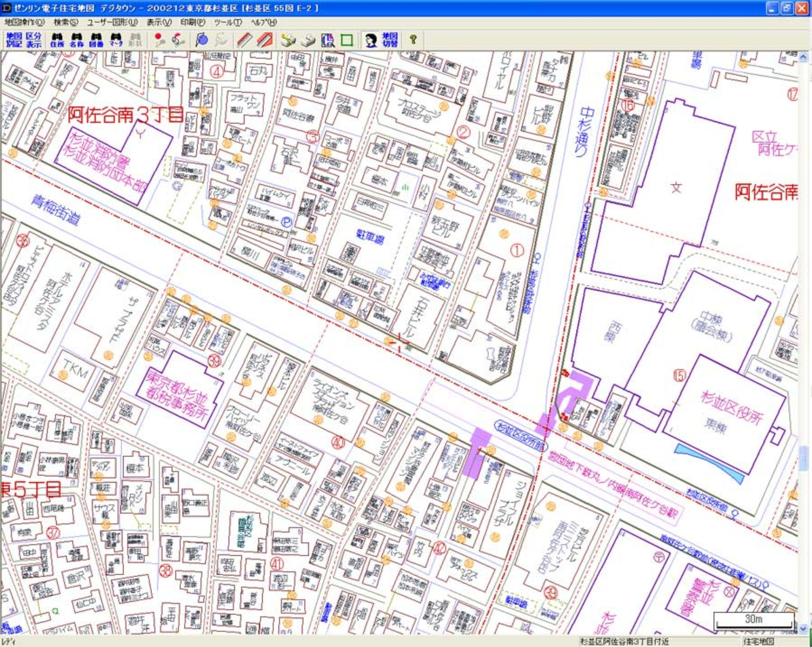The height and width of the screenshot is (647, 812).
Task: Click the vertical scrollbar up arrow
Action: [804, 57]
